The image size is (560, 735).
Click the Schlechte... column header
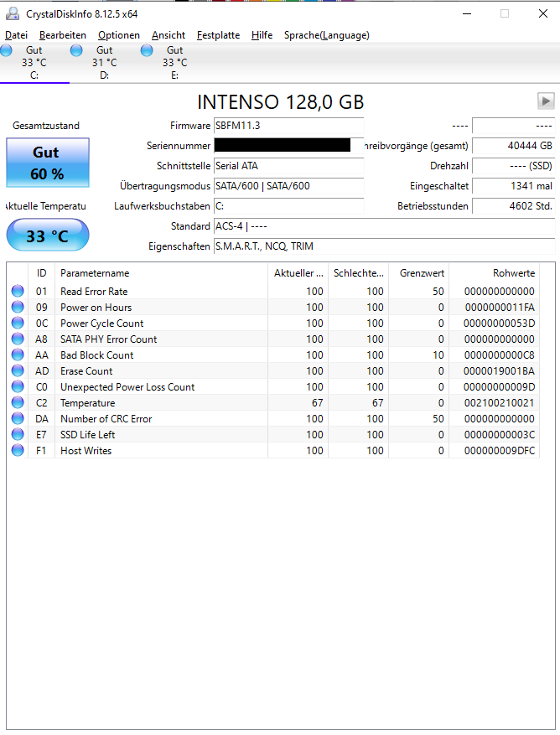tap(358, 273)
